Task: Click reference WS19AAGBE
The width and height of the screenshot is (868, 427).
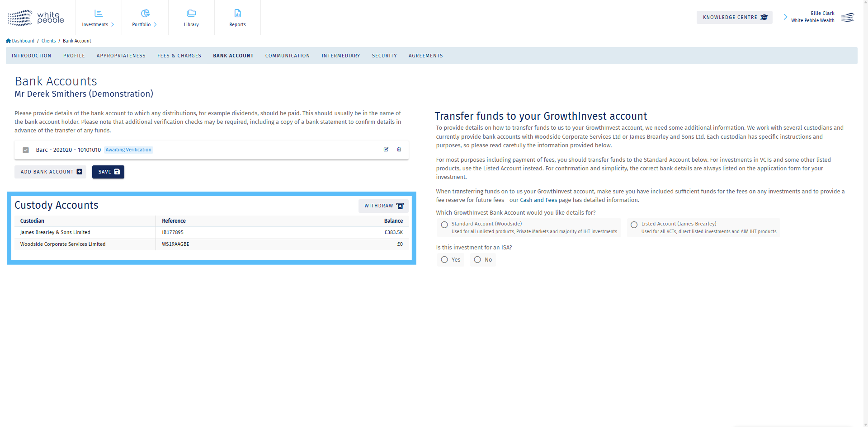Action: coord(176,244)
